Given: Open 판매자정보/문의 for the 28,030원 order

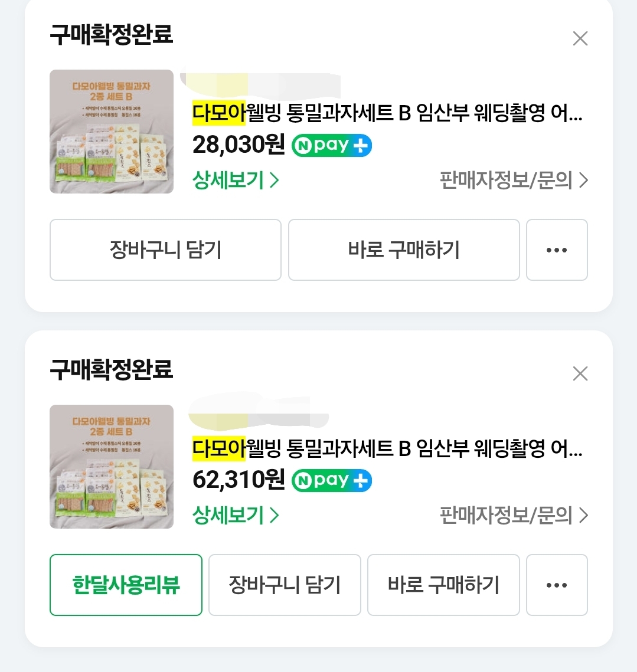Looking at the screenshot, I should click(x=514, y=180).
